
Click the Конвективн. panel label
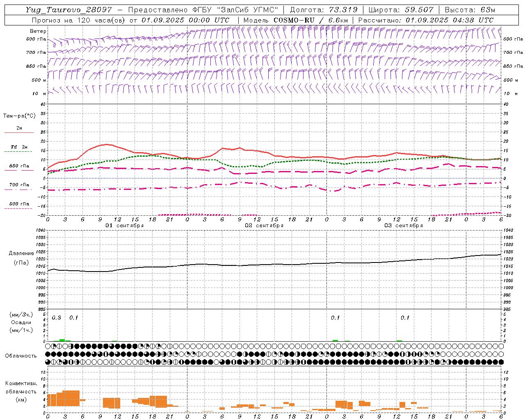coord(21,383)
